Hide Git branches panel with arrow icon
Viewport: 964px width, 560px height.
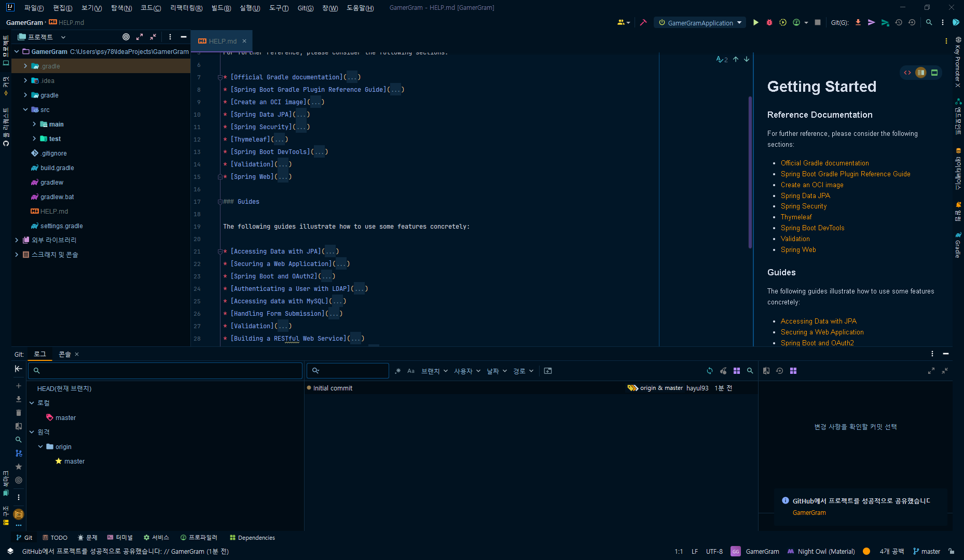point(19,369)
